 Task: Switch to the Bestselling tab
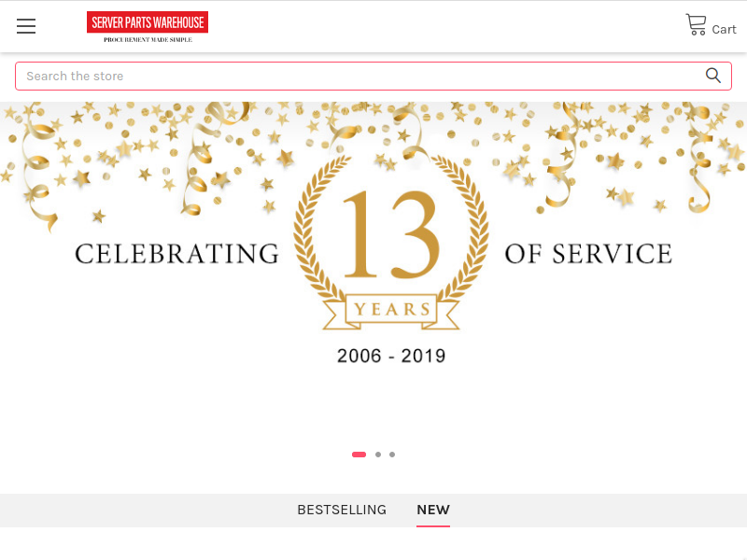point(342,510)
